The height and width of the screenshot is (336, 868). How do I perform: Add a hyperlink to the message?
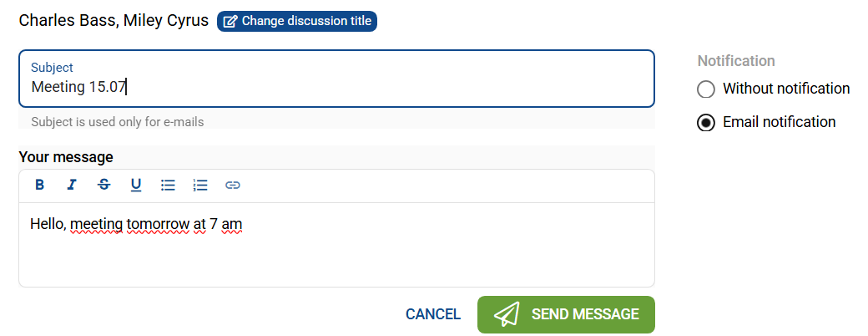pyautogui.click(x=233, y=185)
